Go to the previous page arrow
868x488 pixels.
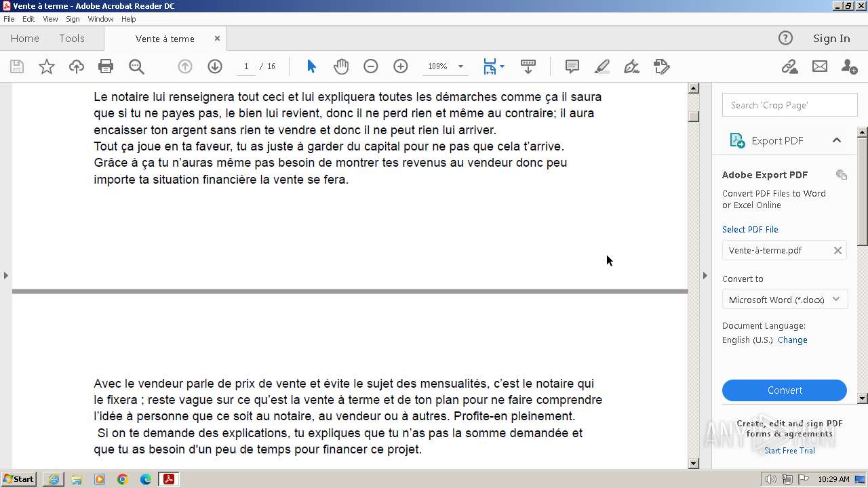[185, 66]
